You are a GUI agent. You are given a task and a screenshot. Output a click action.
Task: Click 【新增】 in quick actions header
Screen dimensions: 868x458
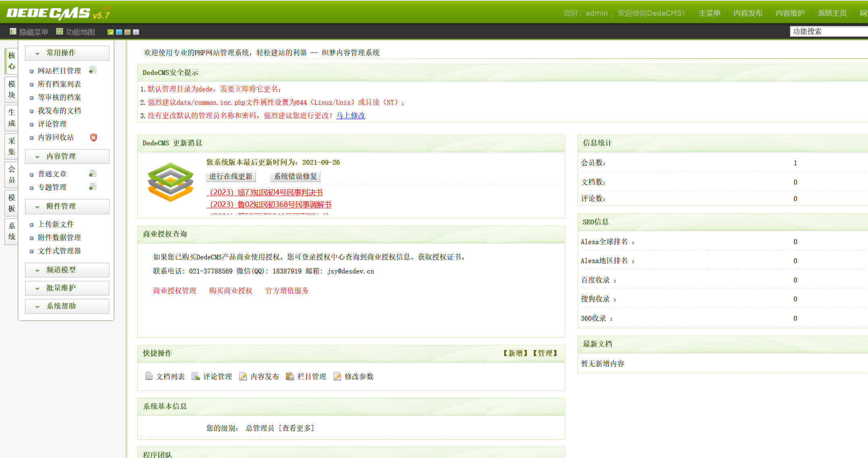[515, 353]
